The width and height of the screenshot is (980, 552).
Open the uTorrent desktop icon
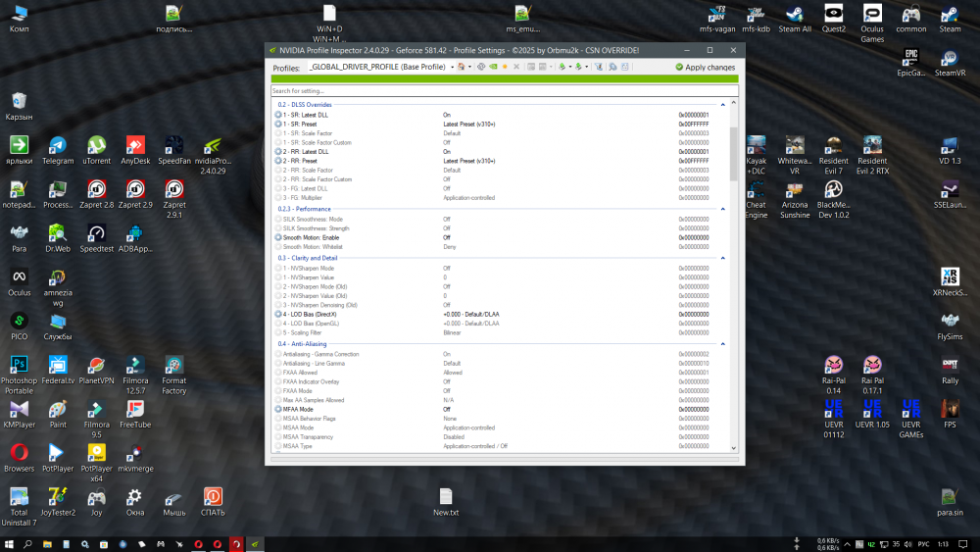coord(96,151)
